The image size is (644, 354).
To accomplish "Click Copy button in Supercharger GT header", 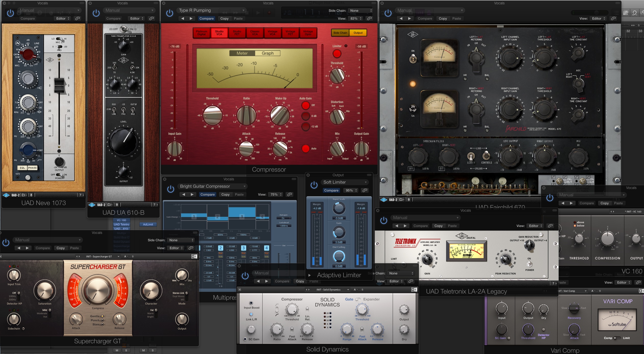I will 60,248.
